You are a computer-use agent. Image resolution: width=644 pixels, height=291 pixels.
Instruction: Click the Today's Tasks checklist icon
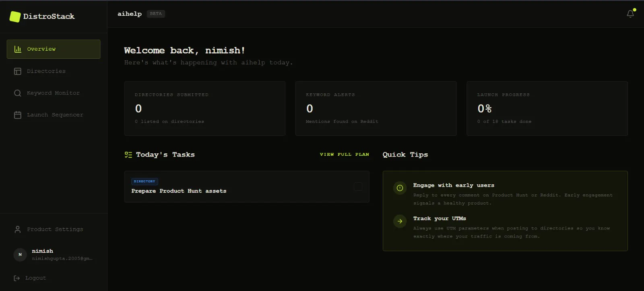click(x=128, y=155)
